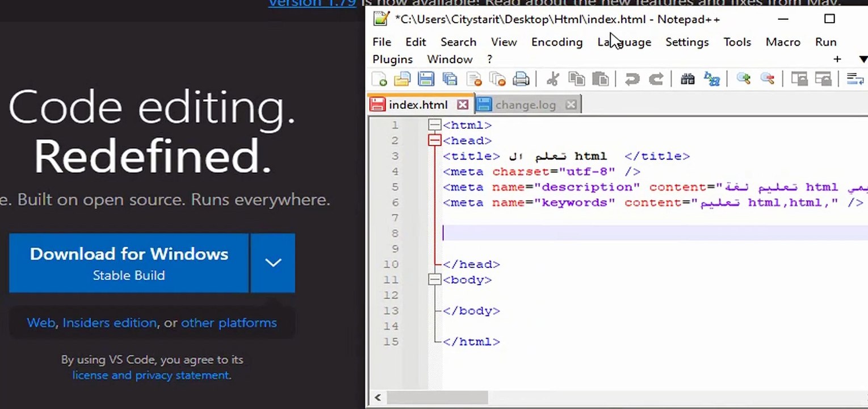Image resolution: width=868 pixels, height=409 pixels.
Task: Open the Search menu
Action: pos(458,42)
